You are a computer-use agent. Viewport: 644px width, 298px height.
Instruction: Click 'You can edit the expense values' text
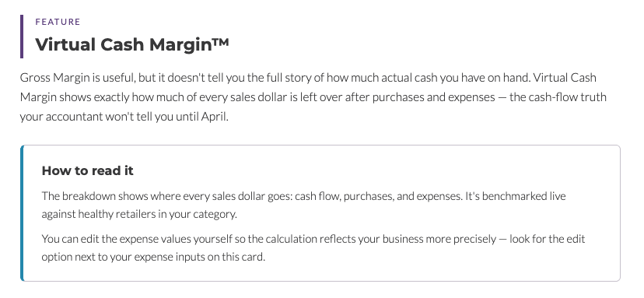coord(116,239)
